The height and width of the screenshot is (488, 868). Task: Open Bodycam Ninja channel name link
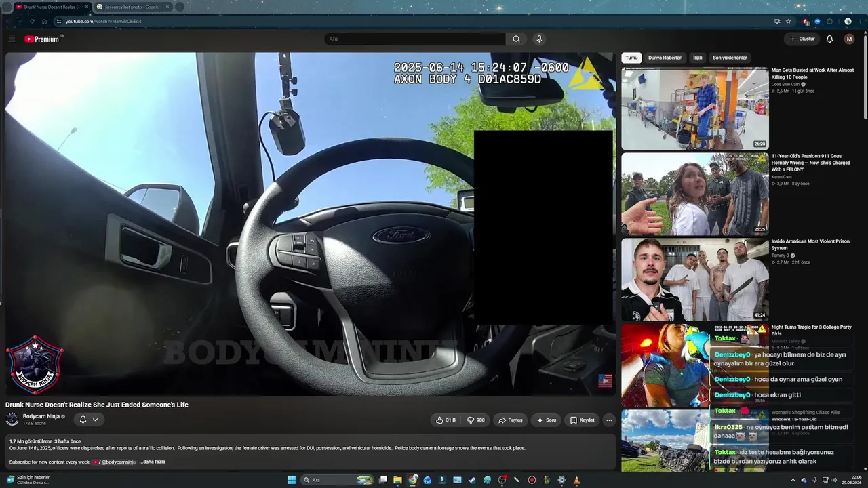point(41,416)
